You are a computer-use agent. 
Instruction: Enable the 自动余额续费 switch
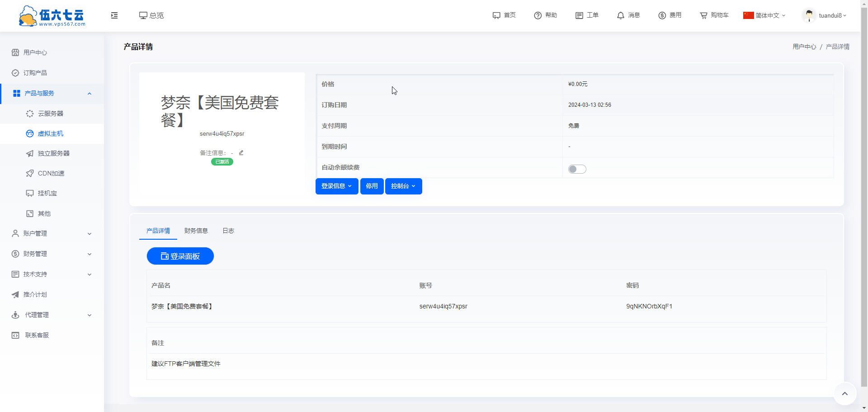577,169
